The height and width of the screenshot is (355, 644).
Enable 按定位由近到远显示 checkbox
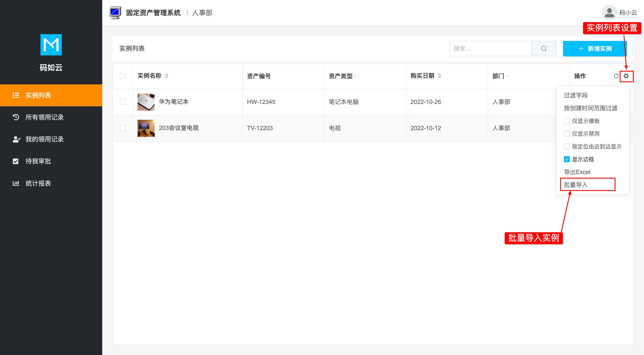567,146
